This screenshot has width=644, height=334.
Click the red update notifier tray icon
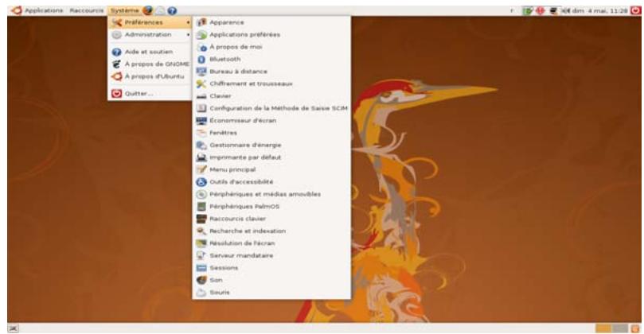coord(540,10)
